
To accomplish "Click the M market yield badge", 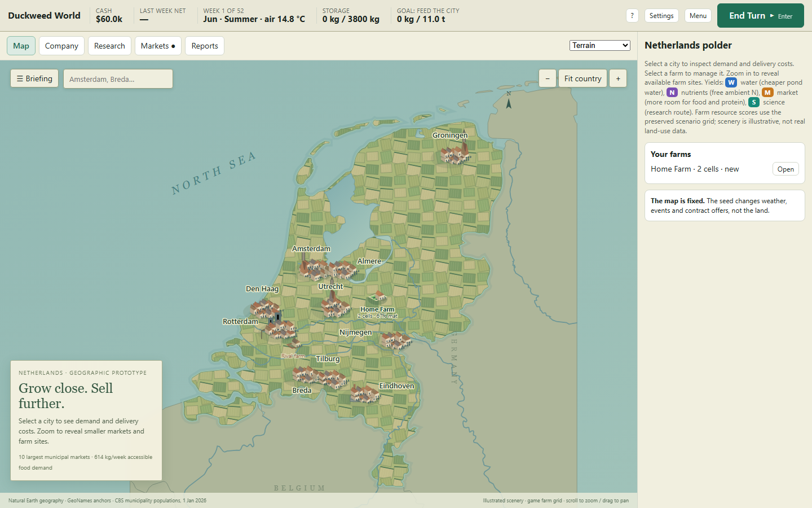I will 767,93.
